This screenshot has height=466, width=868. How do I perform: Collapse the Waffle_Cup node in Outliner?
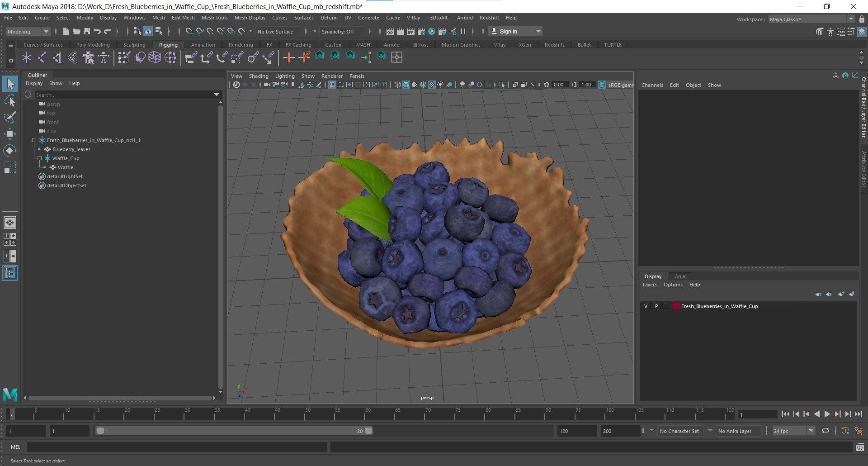[39, 158]
